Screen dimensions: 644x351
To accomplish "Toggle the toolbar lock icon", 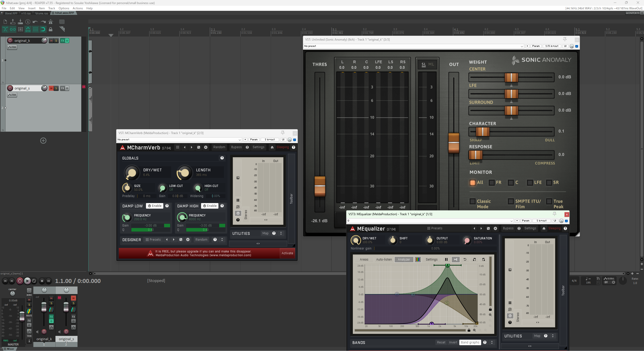I will point(51,29).
